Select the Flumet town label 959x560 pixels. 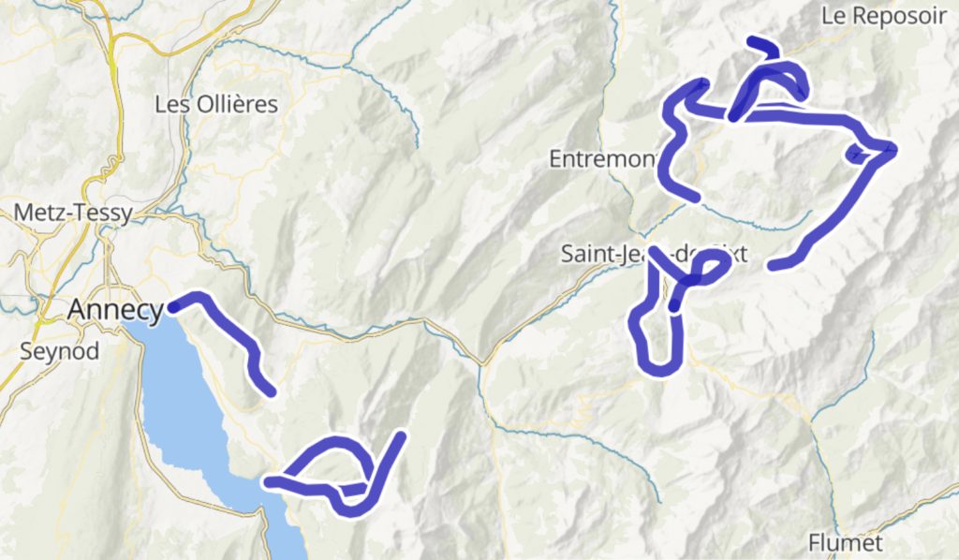pos(846,542)
